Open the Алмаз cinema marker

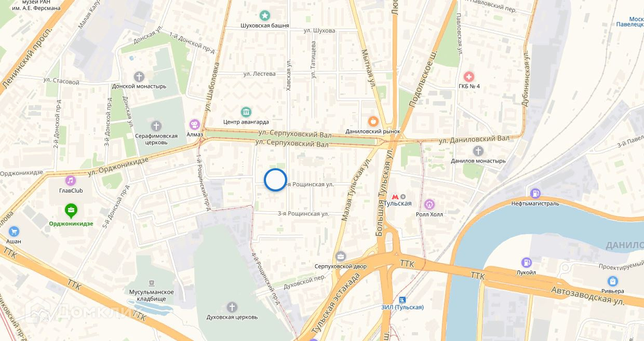coord(195,125)
